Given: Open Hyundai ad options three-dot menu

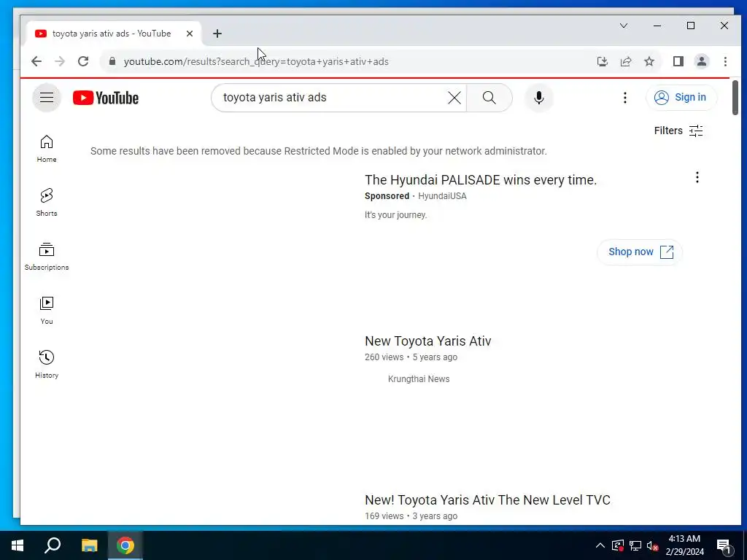Looking at the screenshot, I should click(697, 178).
